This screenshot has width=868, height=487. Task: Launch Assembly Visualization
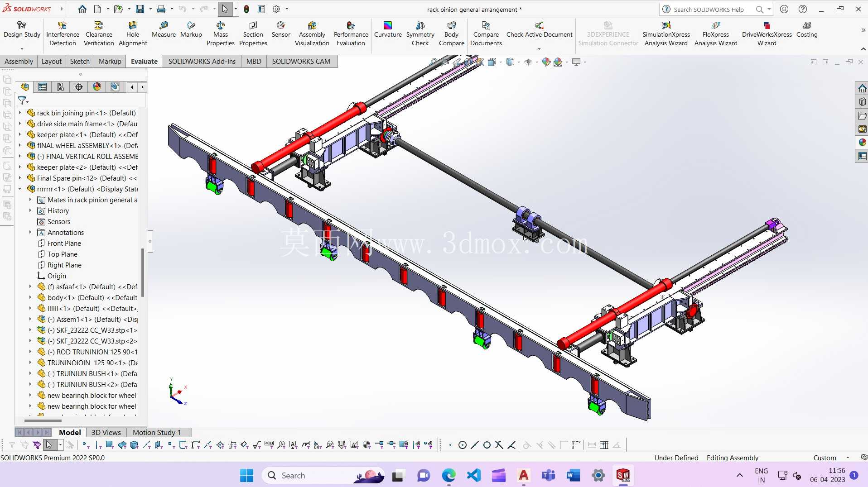tap(312, 33)
